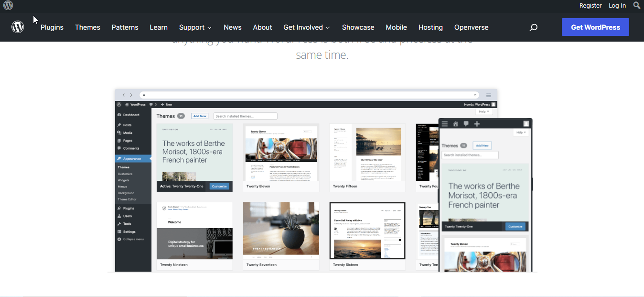644x297 pixels.
Task: Open the site search magnifier icon
Action: pos(534,27)
